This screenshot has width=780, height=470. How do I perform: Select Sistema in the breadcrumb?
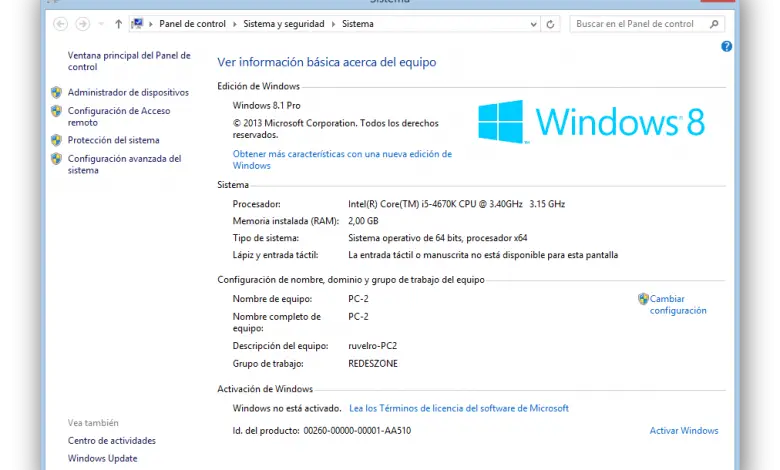[358, 24]
